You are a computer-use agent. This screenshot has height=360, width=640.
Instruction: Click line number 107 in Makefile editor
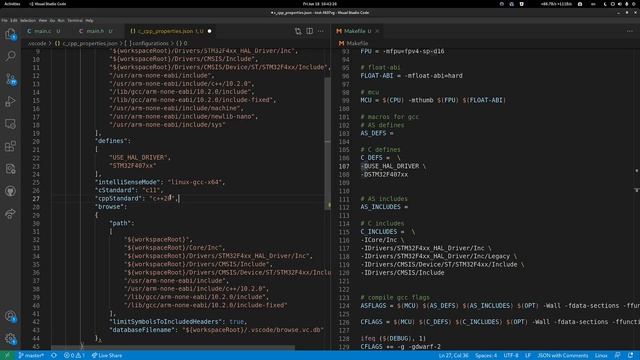pyautogui.click(x=344, y=166)
